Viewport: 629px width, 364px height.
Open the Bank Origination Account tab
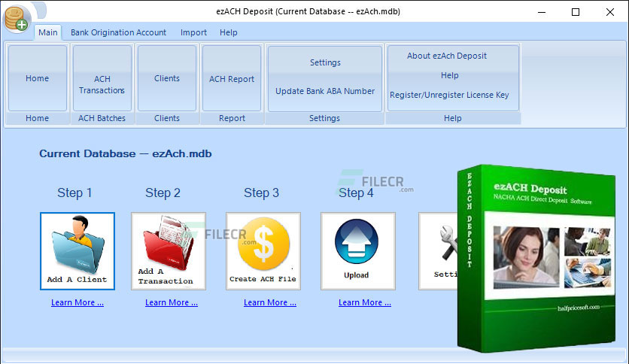(118, 32)
